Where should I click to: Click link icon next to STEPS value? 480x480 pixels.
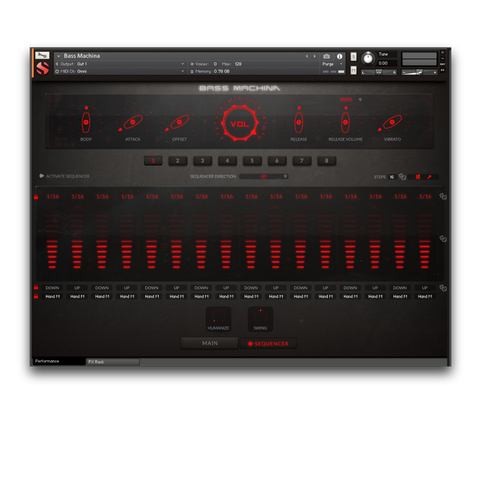[402, 177]
